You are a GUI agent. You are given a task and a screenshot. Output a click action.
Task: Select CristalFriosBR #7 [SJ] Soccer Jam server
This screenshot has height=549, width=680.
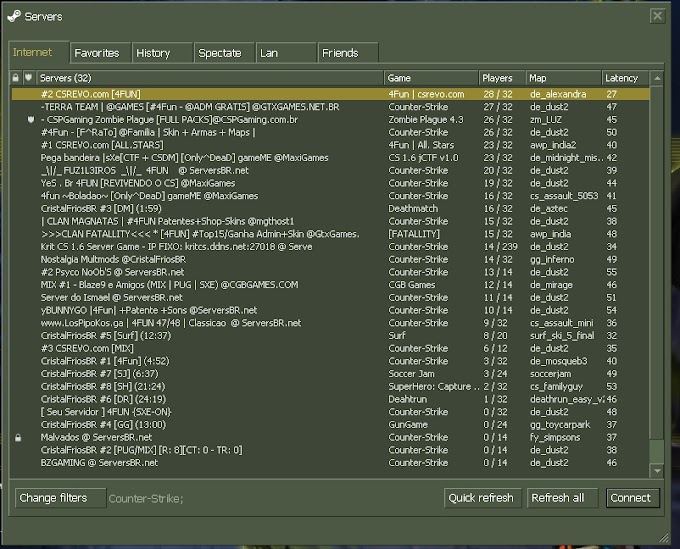(330, 373)
